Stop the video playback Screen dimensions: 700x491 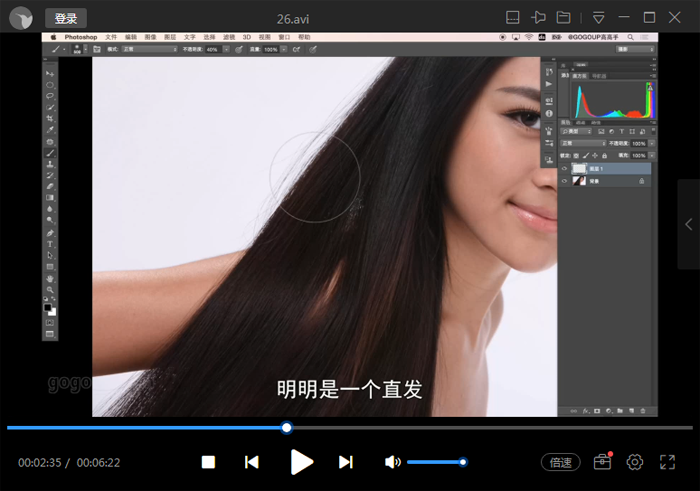[208, 462]
